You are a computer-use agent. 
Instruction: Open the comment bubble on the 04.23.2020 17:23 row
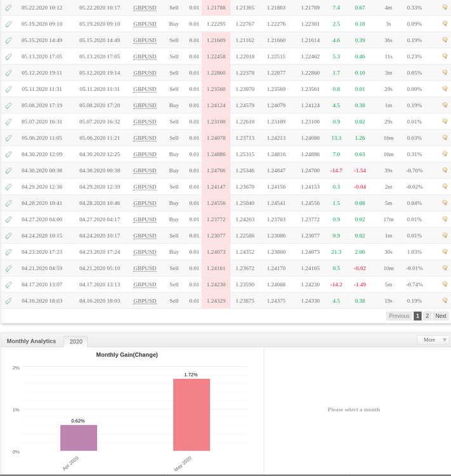445,252
